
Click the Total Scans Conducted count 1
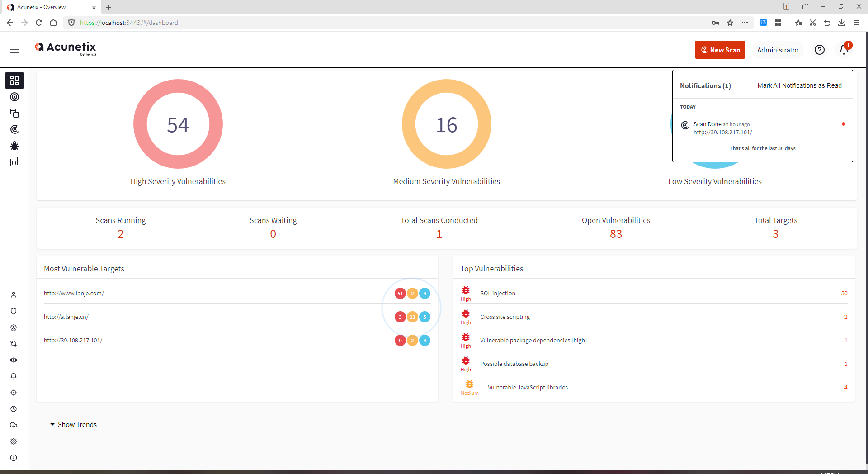tap(439, 234)
